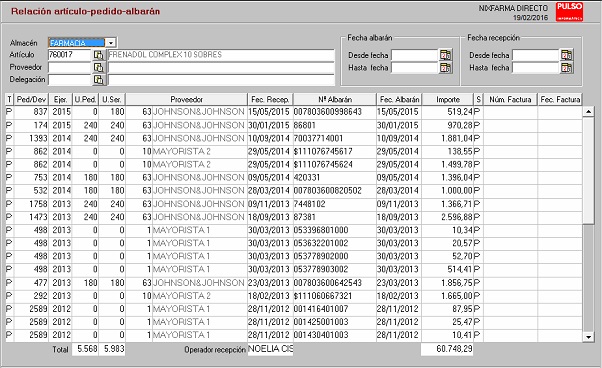This screenshot has width=602, height=368.
Task: Select albarán number 053778903002
Action: [x=321, y=269]
